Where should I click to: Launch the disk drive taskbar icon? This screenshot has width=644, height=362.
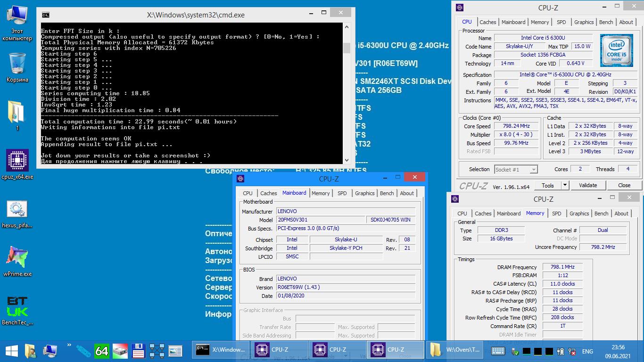pyautogui.click(x=120, y=351)
